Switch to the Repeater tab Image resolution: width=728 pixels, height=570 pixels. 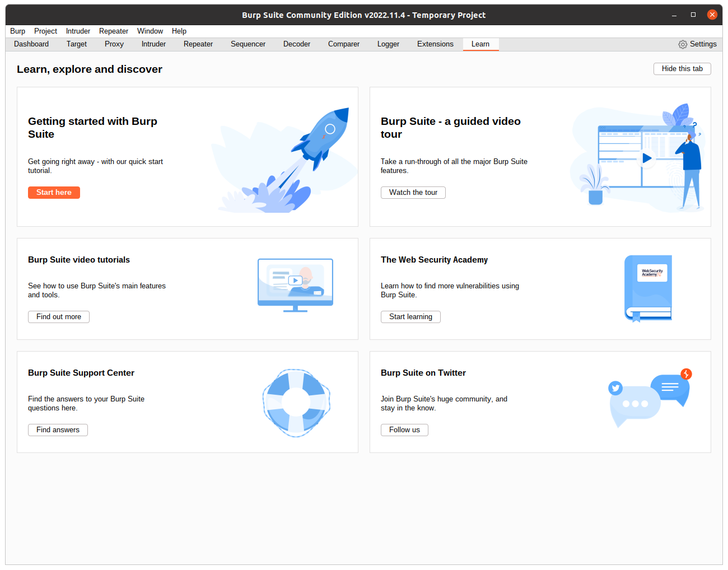[x=198, y=44]
